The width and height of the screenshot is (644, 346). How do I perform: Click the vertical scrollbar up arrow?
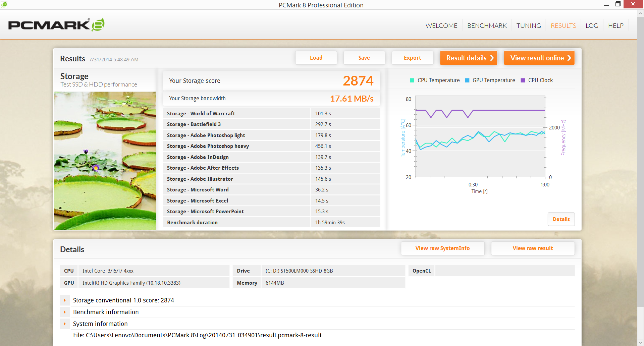pos(640,13)
